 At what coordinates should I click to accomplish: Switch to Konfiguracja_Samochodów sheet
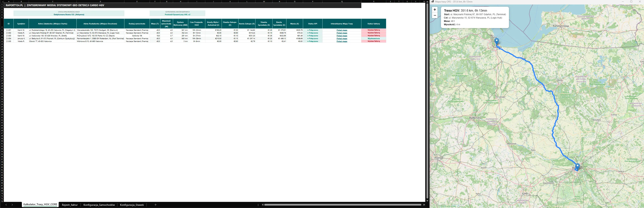(99, 205)
